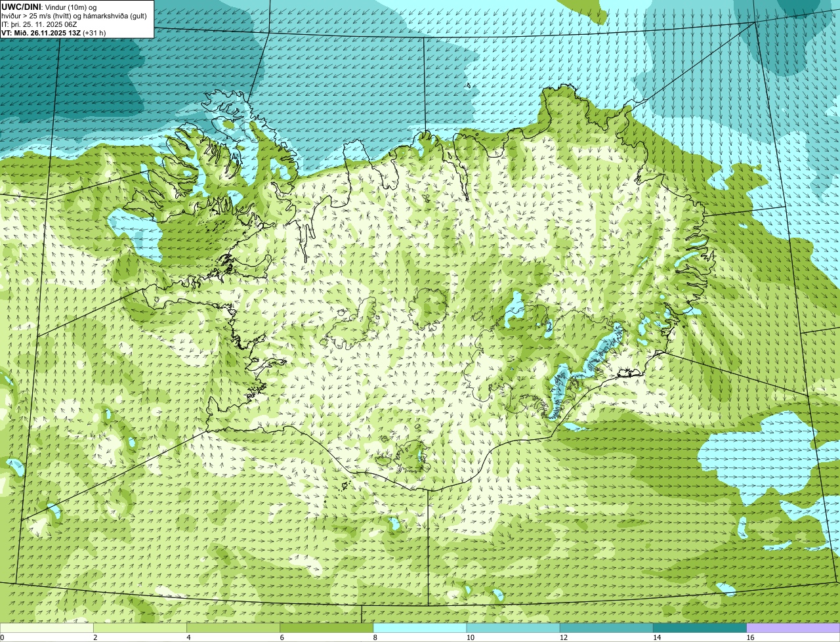840x642 pixels.
Task: Click the "VT: Mið. 26.11.2025 13Z (+31 h)" line
Action: 54,32
